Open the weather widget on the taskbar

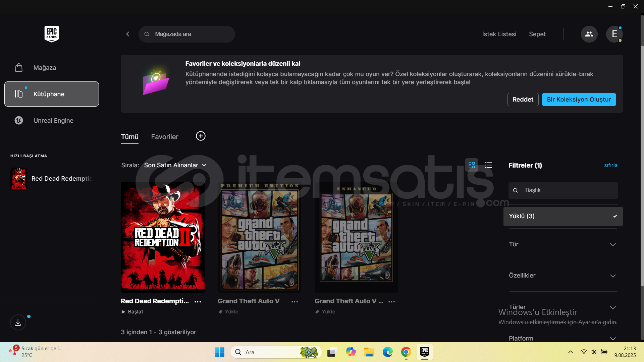36,352
